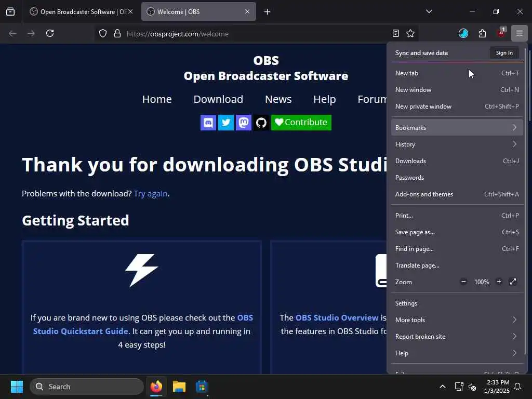The height and width of the screenshot is (399, 532).
Task: Choose Save page as...
Action: point(457,232)
